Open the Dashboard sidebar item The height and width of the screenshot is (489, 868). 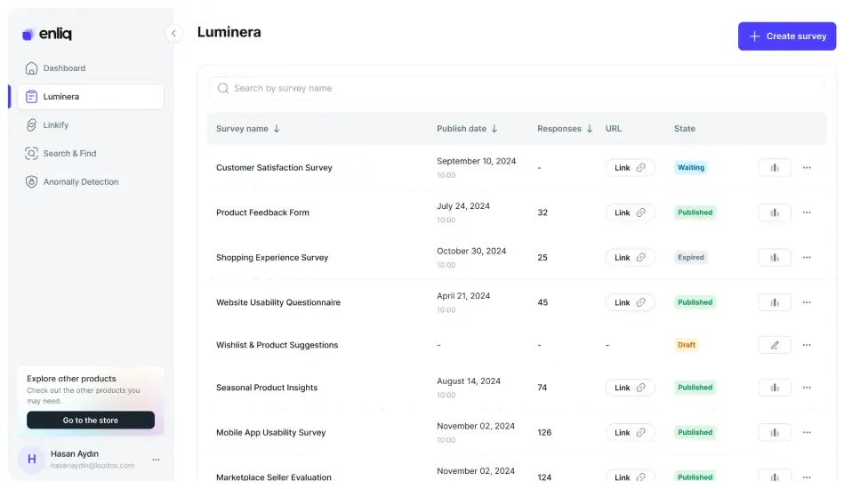pyautogui.click(x=64, y=68)
